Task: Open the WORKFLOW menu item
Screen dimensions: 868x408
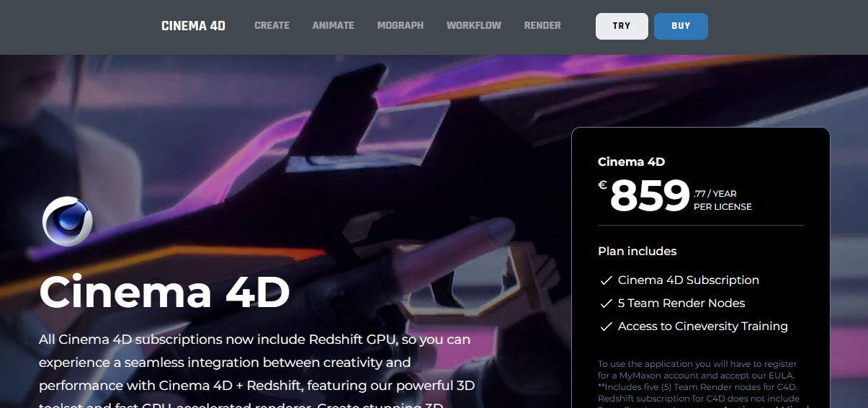Action: 473,25
